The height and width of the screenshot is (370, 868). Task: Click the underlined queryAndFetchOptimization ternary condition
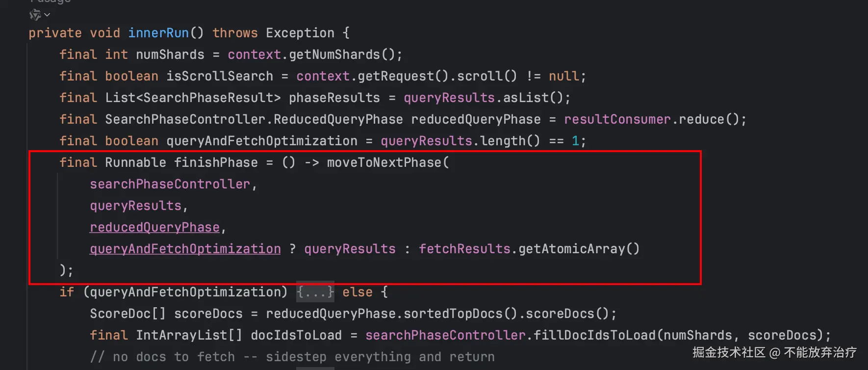[185, 249]
